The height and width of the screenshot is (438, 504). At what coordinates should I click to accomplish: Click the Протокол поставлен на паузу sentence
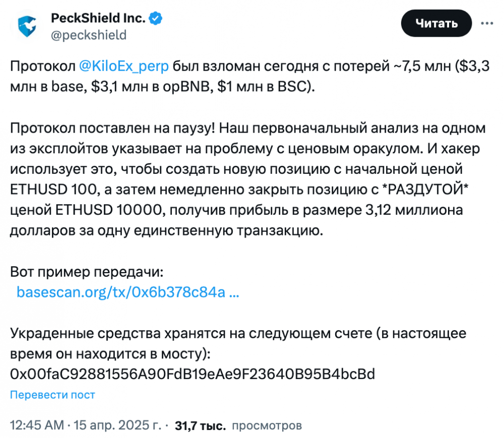[113, 128]
